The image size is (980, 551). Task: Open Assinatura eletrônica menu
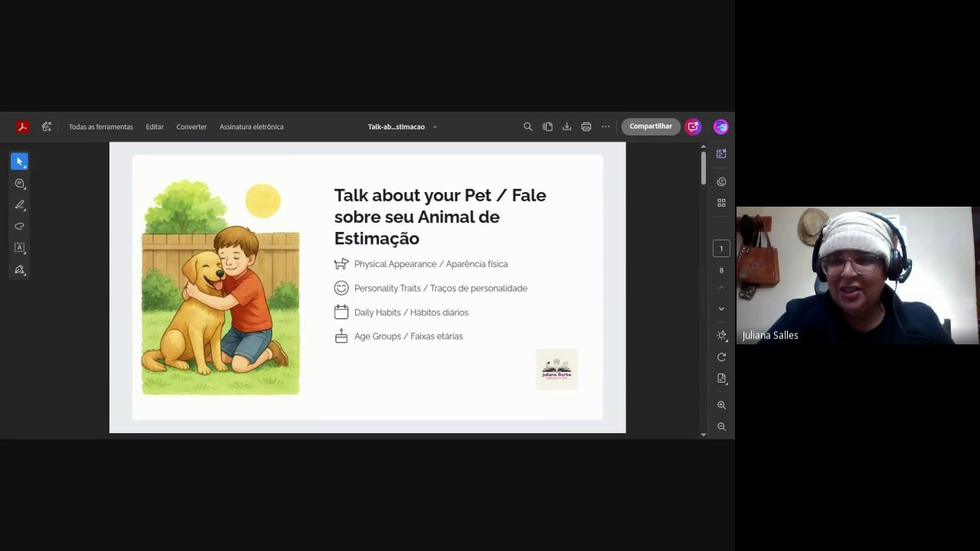click(x=251, y=127)
